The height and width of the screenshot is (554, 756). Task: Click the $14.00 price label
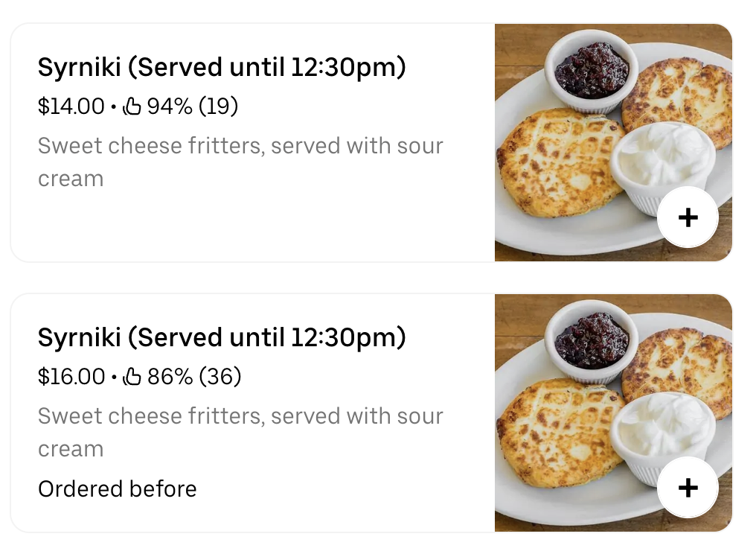click(x=71, y=106)
